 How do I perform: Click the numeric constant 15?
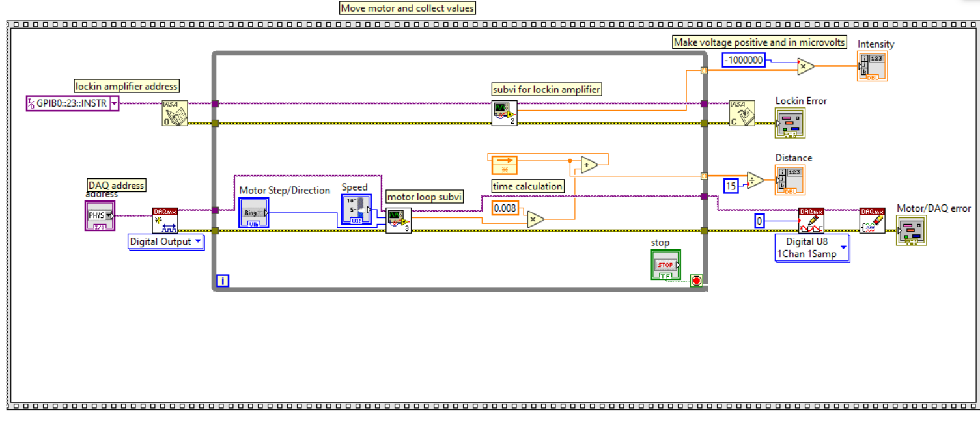[731, 186]
